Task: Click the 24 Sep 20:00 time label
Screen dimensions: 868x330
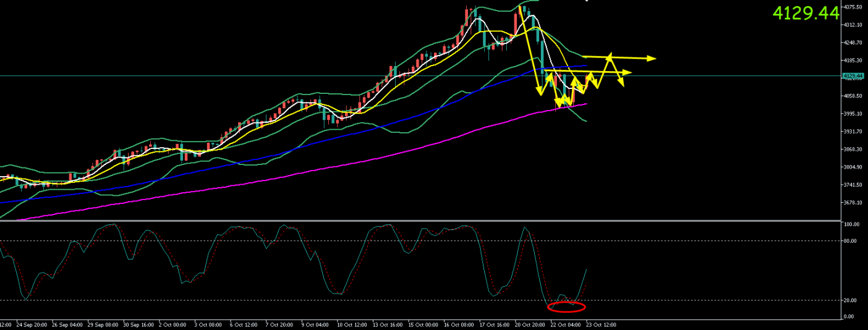Action: click(31, 324)
